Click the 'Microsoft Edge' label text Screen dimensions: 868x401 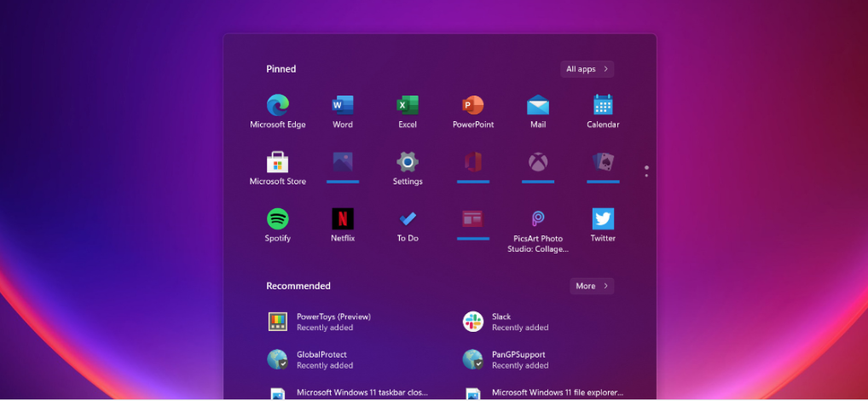click(277, 125)
